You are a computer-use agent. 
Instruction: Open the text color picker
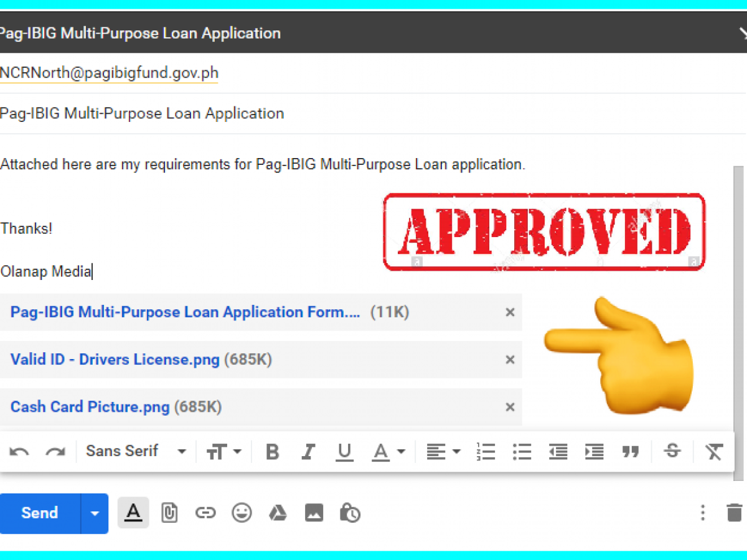click(x=388, y=452)
